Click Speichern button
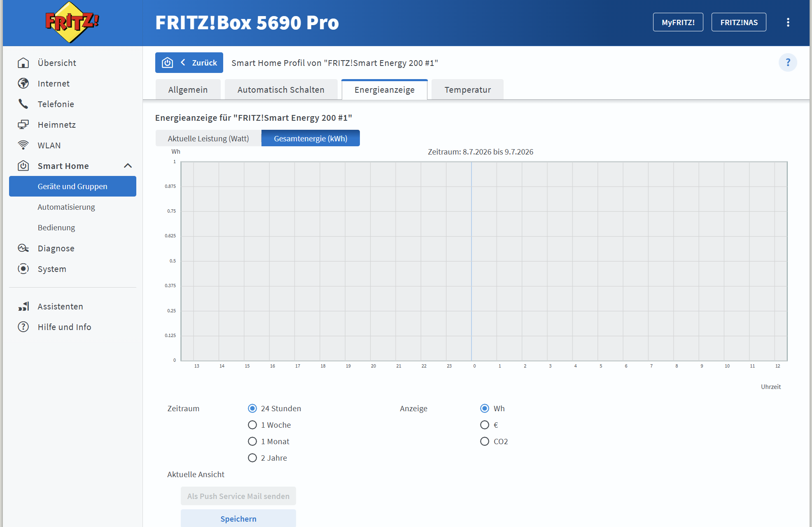The height and width of the screenshot is (527, 812). click(x=238, y=518)
